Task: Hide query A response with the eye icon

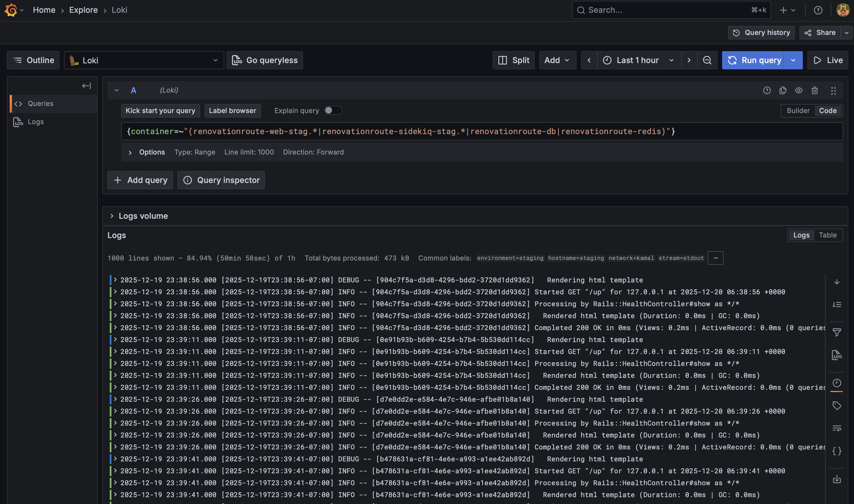Action: 799,90
